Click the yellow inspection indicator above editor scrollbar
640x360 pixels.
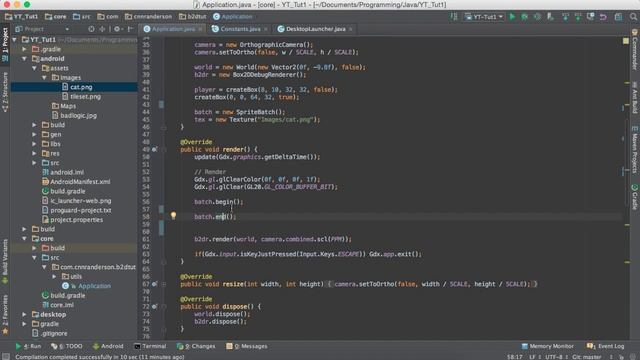(x=626, y=41)
